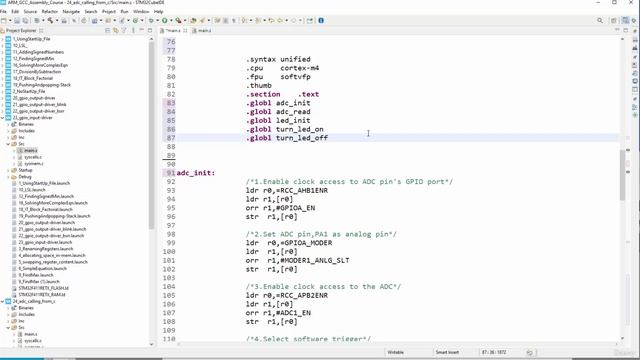Click the green Run toolbar icon
Viewport: 640px width, 360px height.
pyautogui.click(x=164, y=20)
